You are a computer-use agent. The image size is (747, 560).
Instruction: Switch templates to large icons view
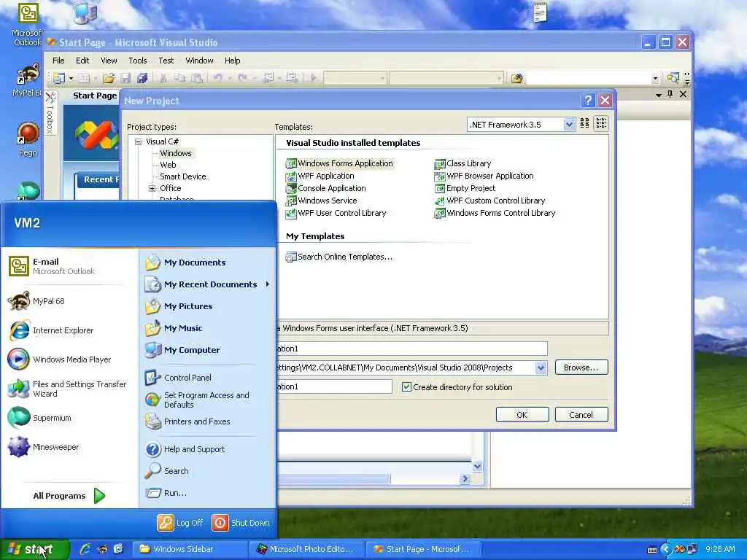[584, 124]
